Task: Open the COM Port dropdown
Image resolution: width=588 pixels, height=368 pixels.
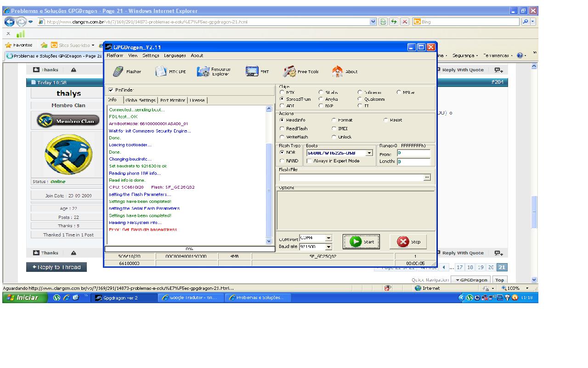Action: pos(328,238)
